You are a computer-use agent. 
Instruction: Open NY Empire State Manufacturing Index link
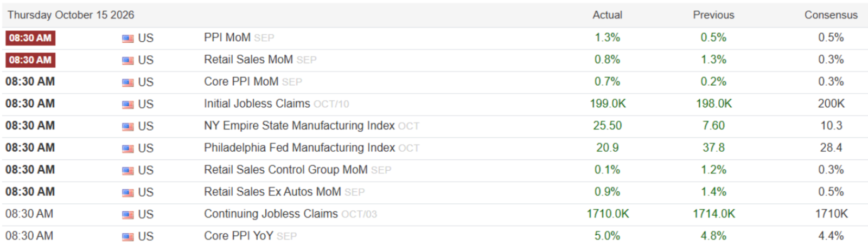coord(299,126)
